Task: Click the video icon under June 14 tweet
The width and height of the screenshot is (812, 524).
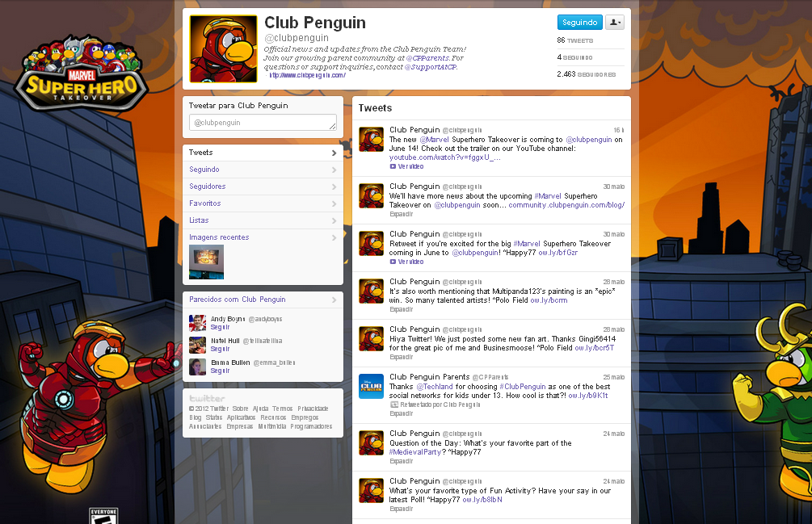Action: click(393, 166)
